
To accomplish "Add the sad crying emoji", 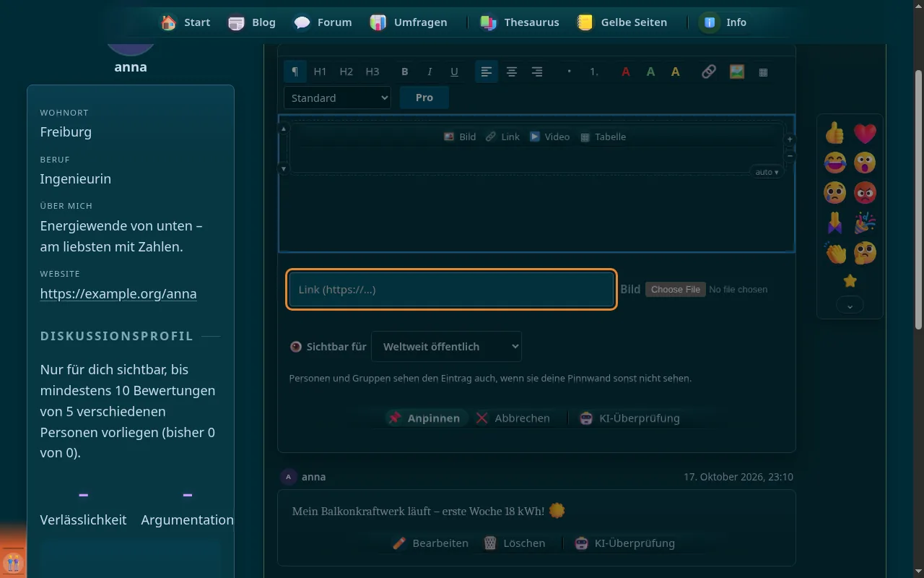I will click(835, 193).
